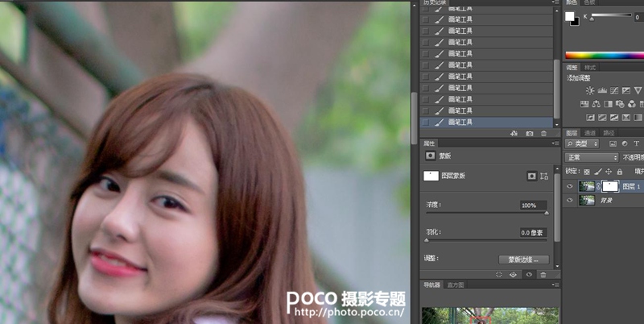Hide the 图层 1 layer via its eye
This screenshot has height=324, width=644.
(x=570, y=186)
